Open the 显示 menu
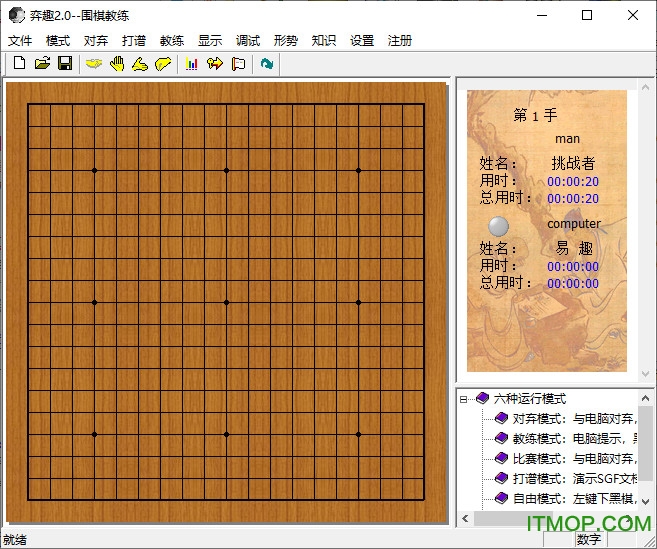This screenshot has height=549, width=657. (210, 41)
